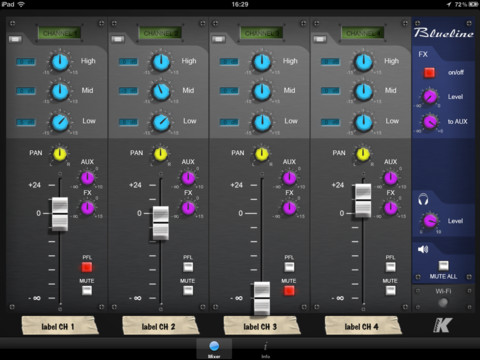The image size is (480, 360).
Task: Enable MUTE ALL in the right panel
Action: click(443, 265)
